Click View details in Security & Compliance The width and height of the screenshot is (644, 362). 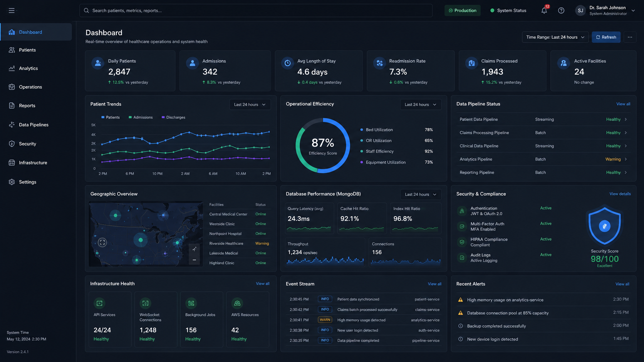pos(620,194)
